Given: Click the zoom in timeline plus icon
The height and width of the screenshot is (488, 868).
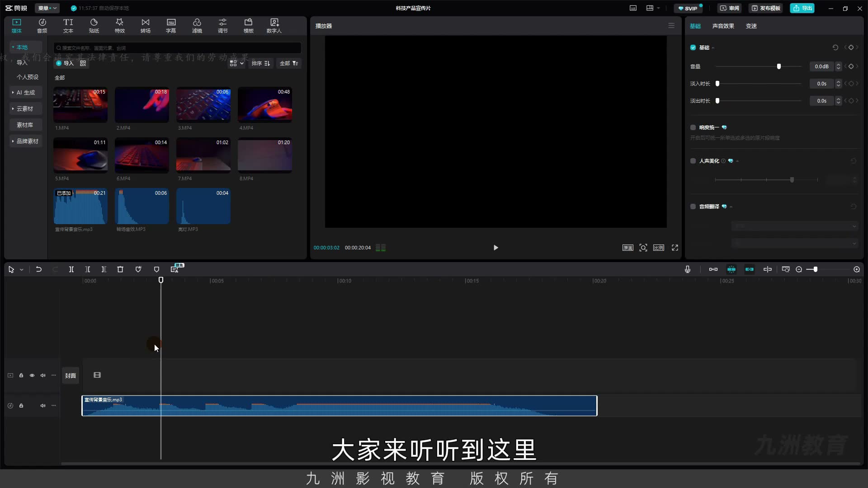Looking at the screenshot, I should tap(857, 269).
